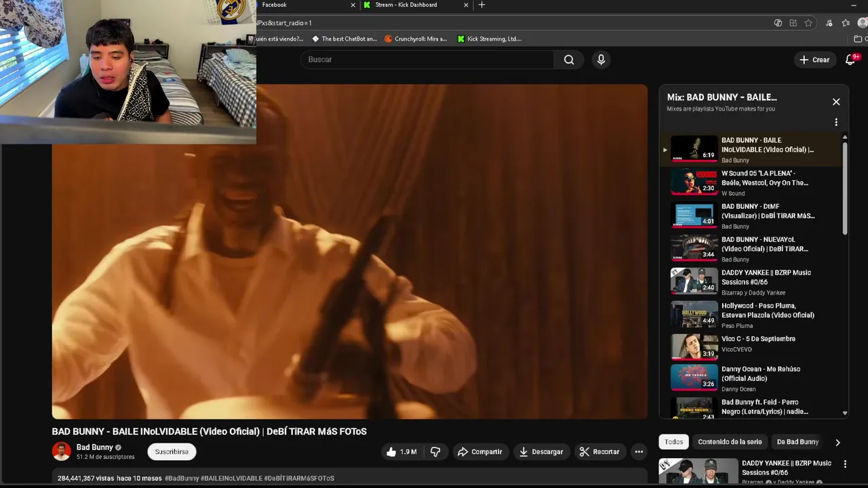Open Bad Bunny channel avatar

pyautogui.click(x=62, y=451)
